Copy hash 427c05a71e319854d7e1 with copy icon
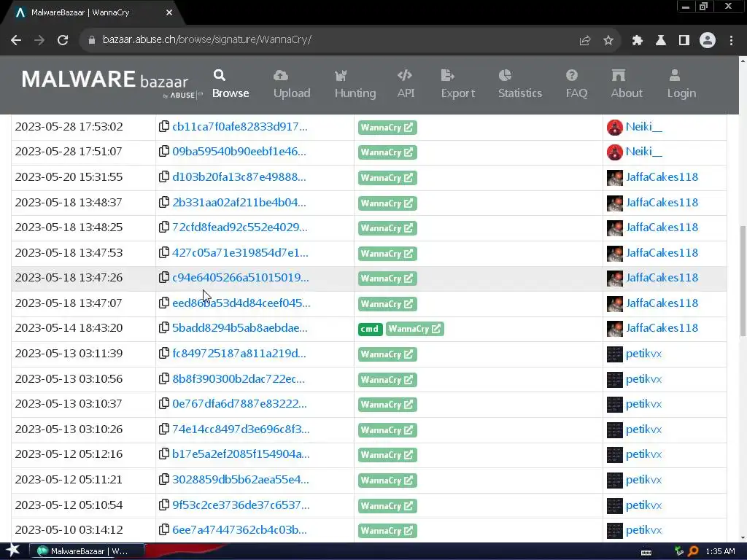747x560 pixels. 164,252
